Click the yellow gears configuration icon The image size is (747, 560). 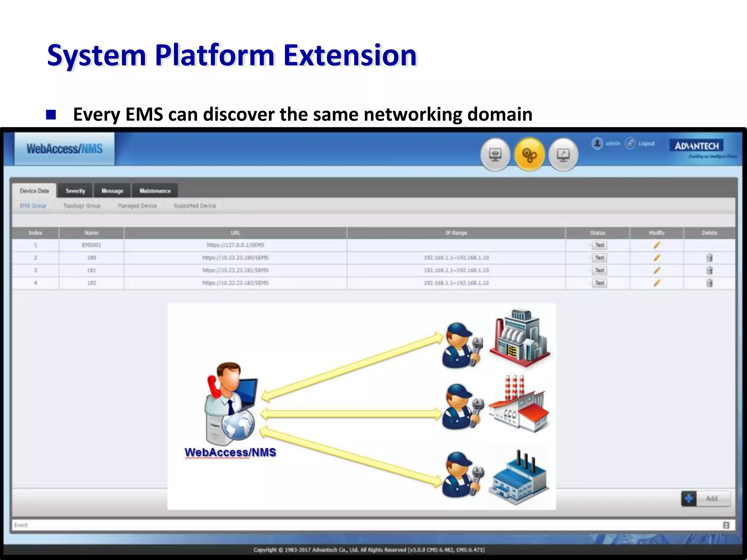point(529,155)
